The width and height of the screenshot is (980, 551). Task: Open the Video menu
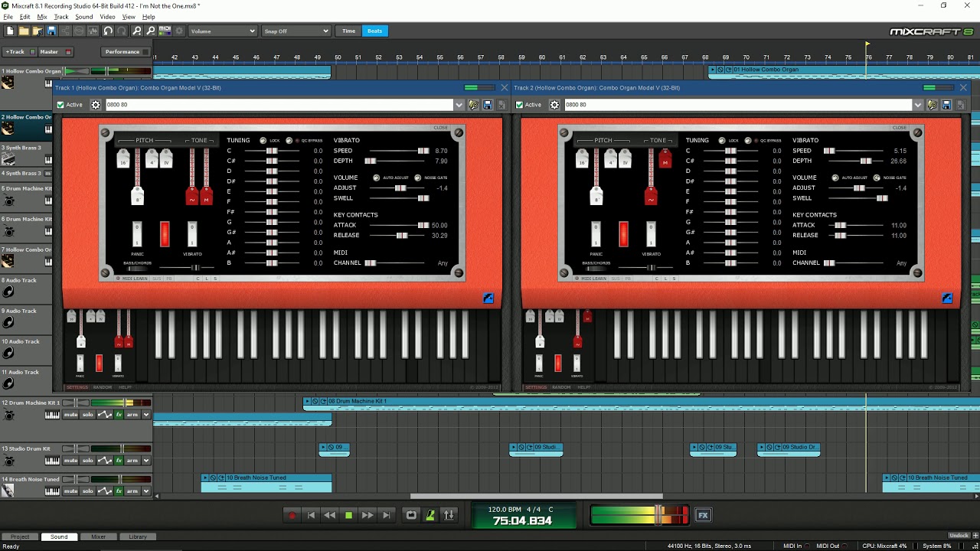tap(107, 17)
